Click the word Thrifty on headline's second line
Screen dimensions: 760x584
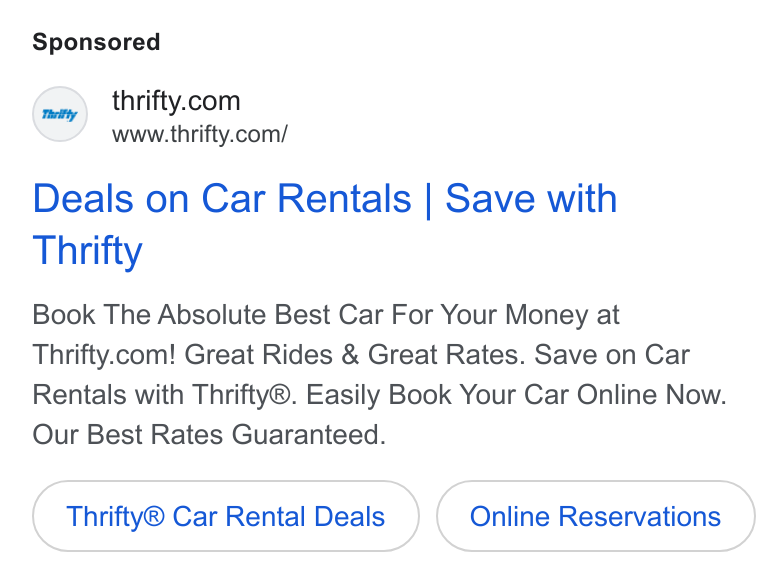click(87, 250)
